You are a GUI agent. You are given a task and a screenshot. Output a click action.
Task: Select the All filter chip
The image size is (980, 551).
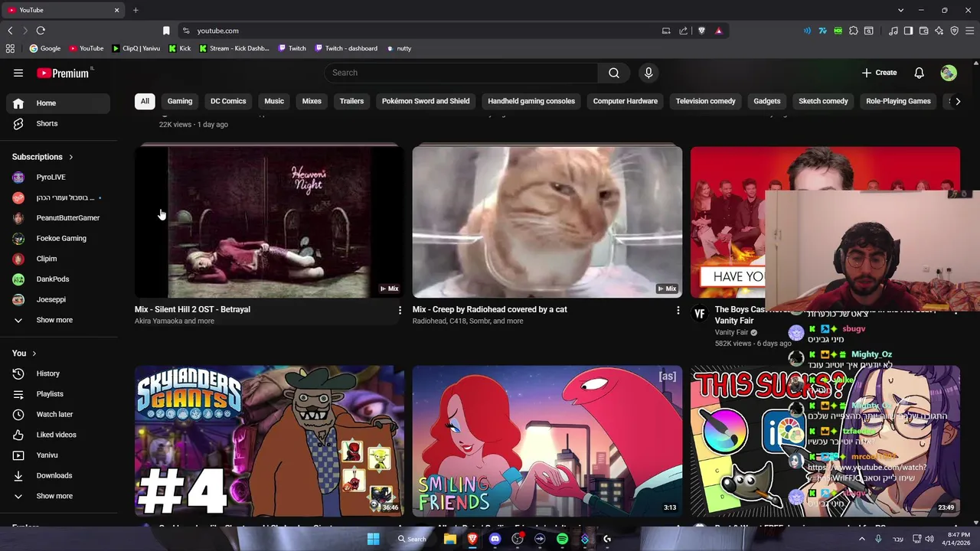(145, 101)
